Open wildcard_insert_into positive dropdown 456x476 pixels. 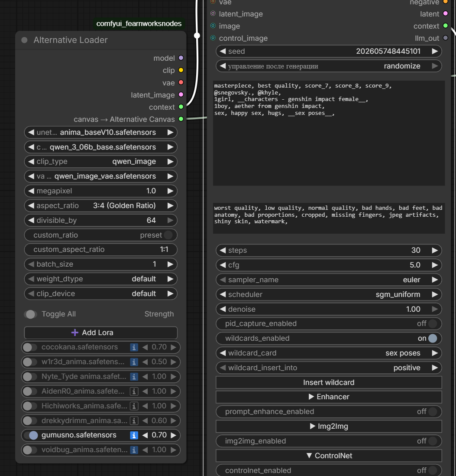click(x=329, y=368)
